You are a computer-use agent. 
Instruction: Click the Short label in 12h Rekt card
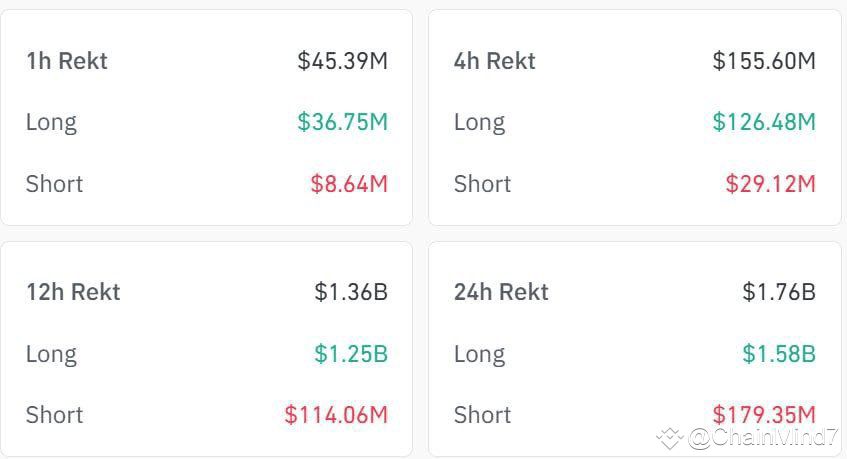click(x=54, y=415)
